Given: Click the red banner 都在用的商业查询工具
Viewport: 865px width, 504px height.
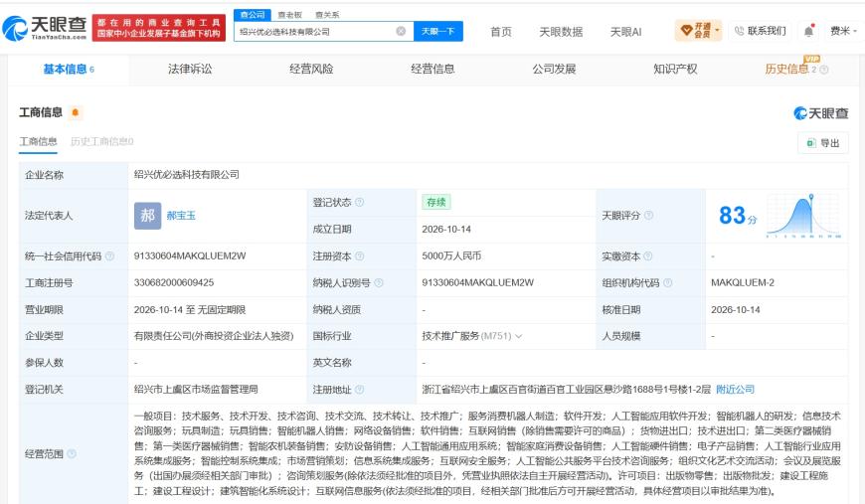Looking at the screenshot, I should 159,28.
